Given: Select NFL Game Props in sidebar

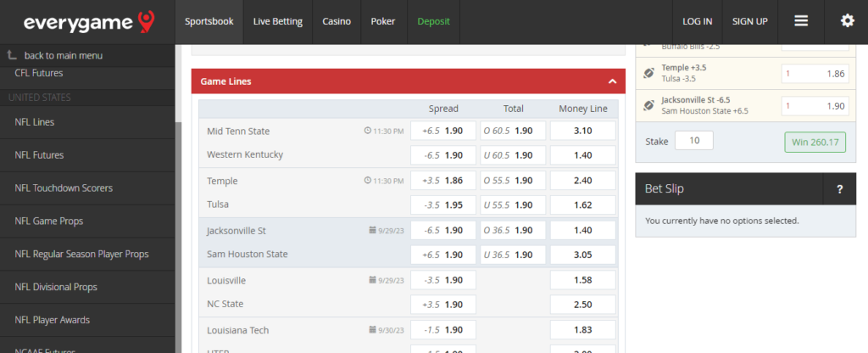Looking at the screenshot, I should pyautogui.click(x=87, y=221).
